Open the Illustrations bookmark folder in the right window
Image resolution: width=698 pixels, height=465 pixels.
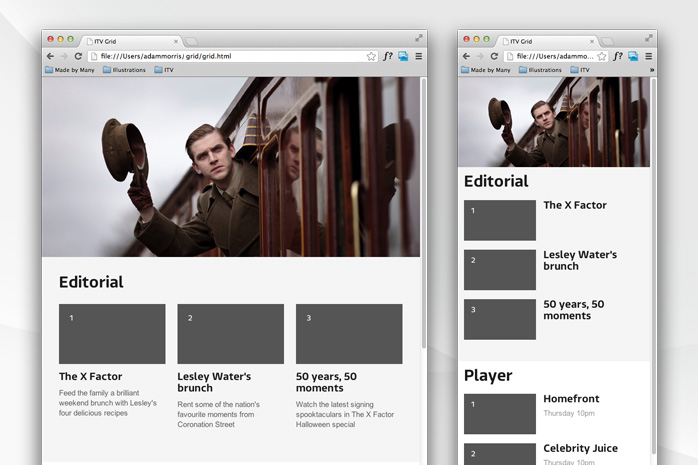(x=540, y=70)
